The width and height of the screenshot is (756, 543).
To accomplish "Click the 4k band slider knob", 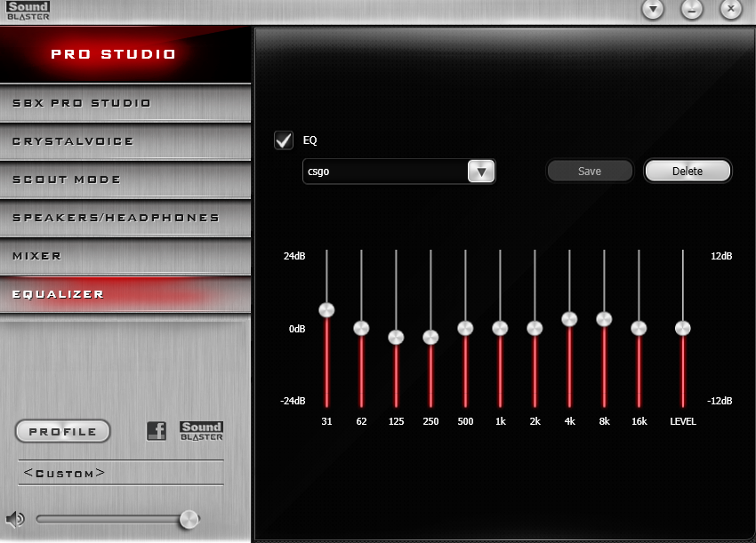I will tap(569, 319).
